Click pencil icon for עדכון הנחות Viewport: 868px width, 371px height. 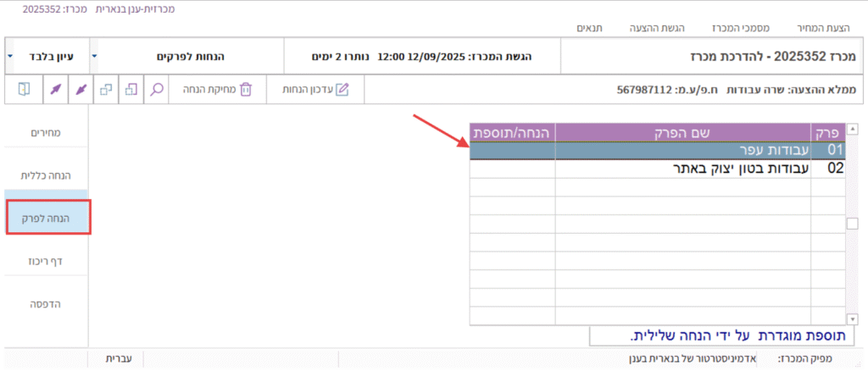pos(342,89)
